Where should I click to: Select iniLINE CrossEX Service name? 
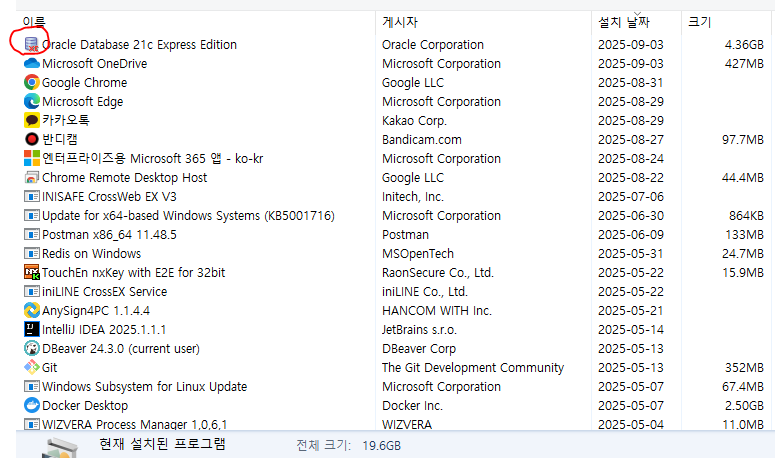(104, 291)
